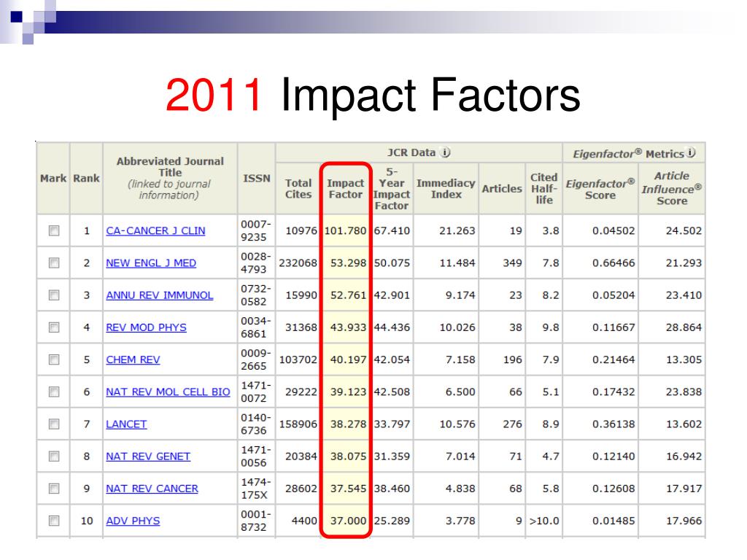Check the Mark box for CHEM REV
Viewport: 747px width, 560px height.
[x=54, y=359]
